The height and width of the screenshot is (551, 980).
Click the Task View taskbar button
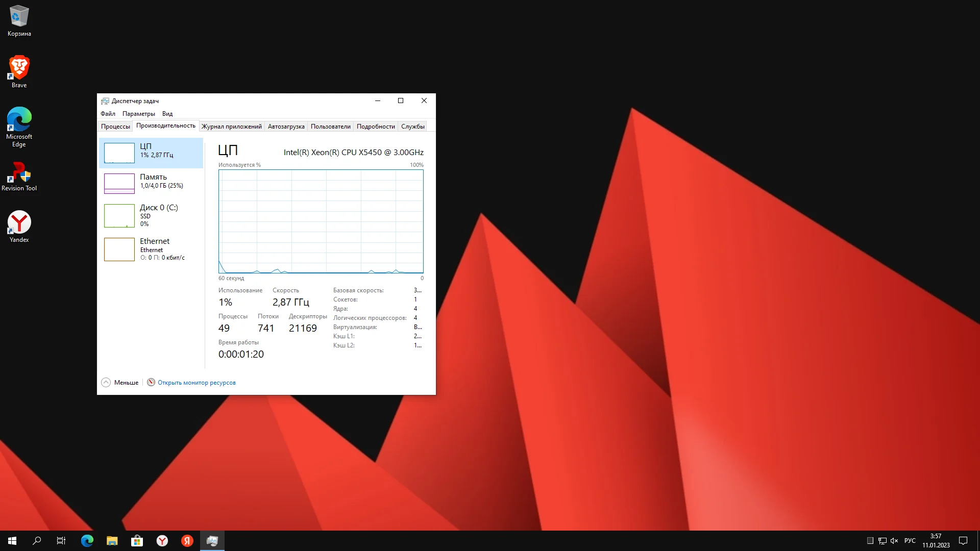pos(61,541)
